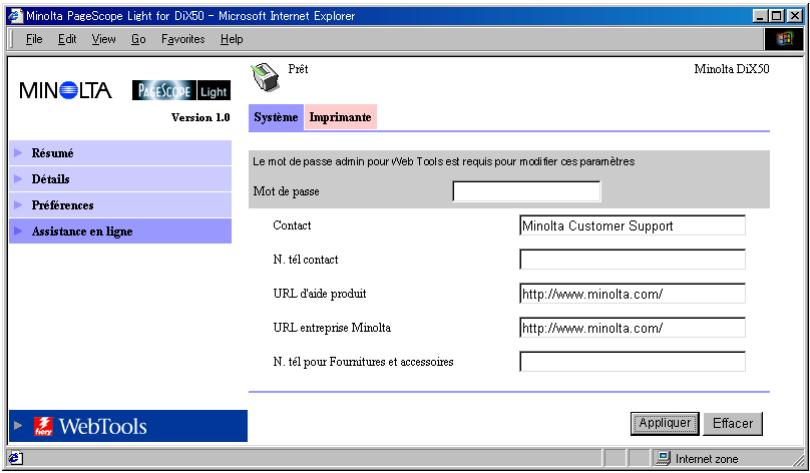
Task: Open the Go menu
Action: [138, 39]
